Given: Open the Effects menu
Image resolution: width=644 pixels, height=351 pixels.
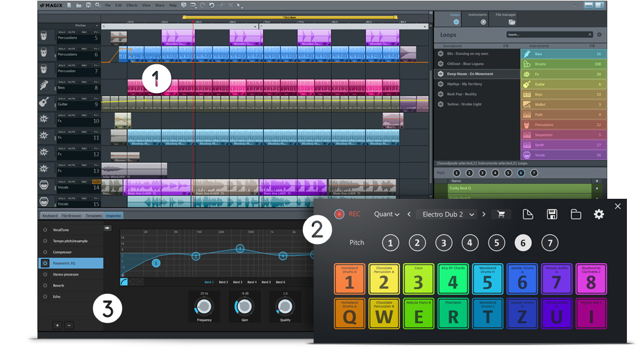Looking at the screenshot, I should click(132, 5).
